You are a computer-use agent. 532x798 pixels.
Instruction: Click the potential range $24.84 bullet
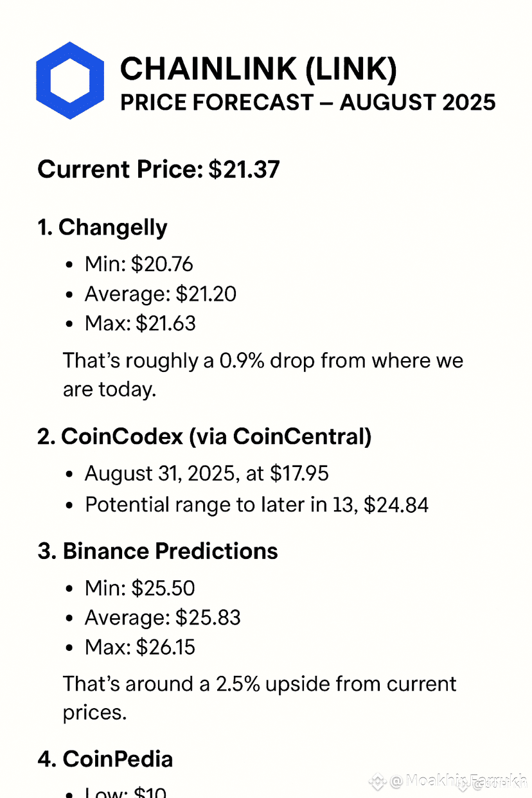[256, 504]
